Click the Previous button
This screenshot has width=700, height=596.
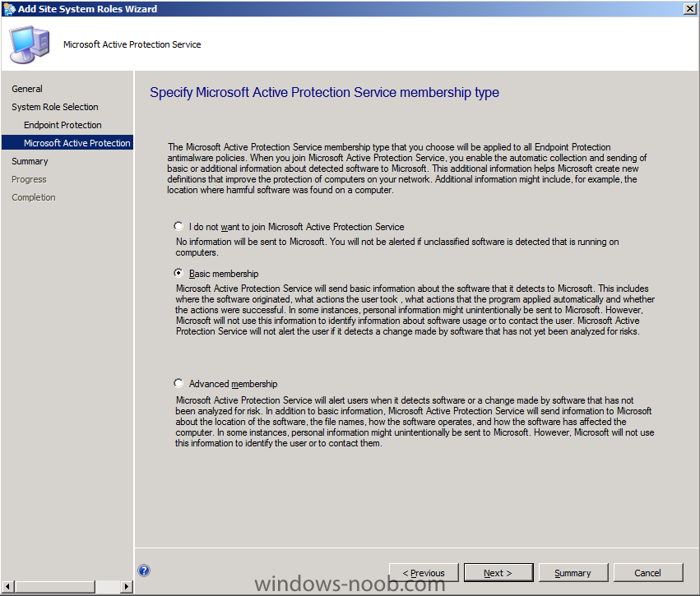424,573
